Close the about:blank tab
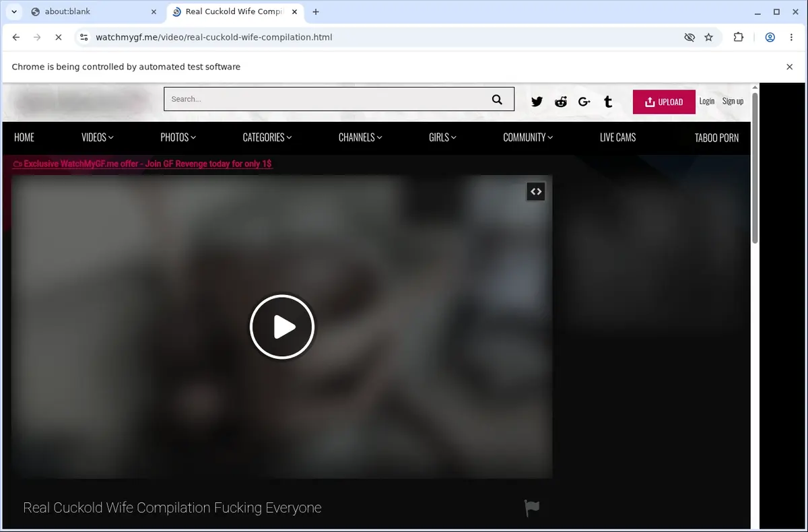The width and height of the screenshot is (808, 532). coord(154,11)
